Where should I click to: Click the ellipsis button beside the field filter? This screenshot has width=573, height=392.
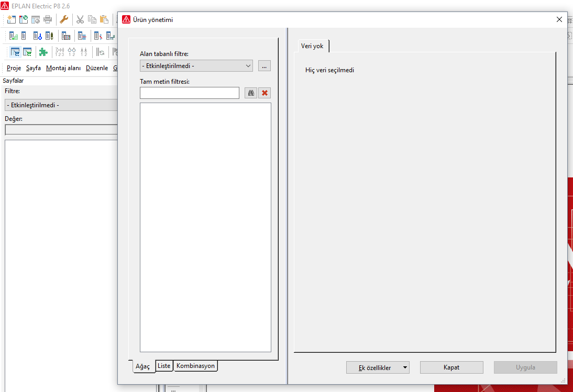tap(264, 66)
